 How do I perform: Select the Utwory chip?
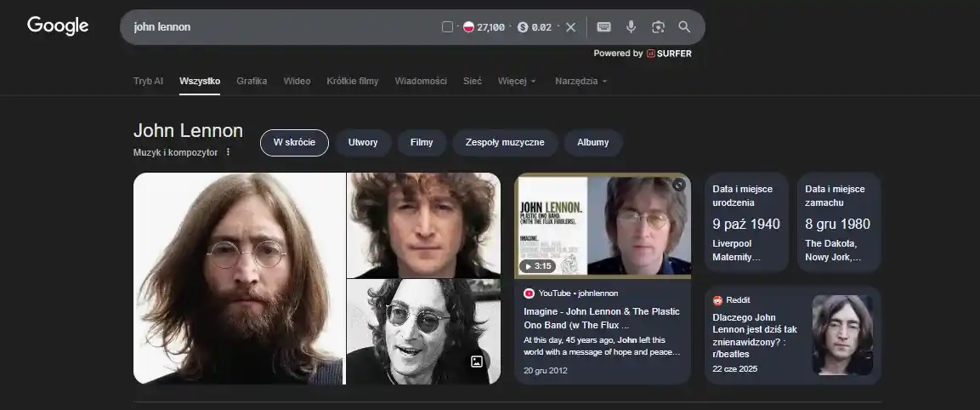(x=363, y=143)
